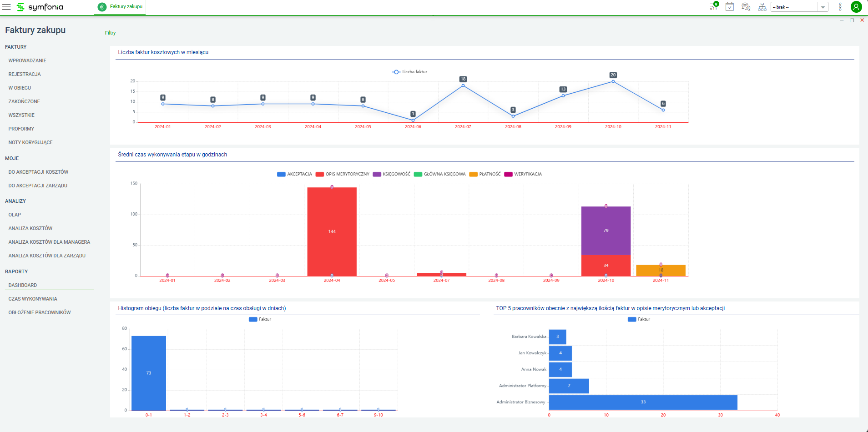Image resolution: width=868 pixels, height=432 pixels.
Task: Select the NOTY KORYGUJĄCE menu item
Action: (x=30, y=142)
